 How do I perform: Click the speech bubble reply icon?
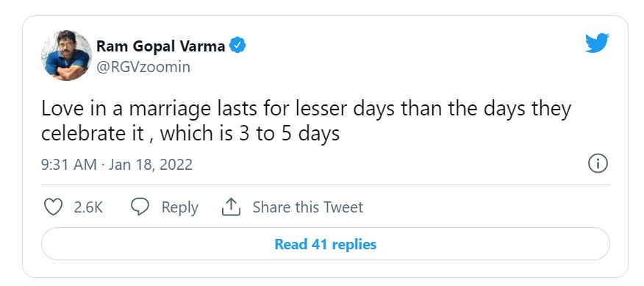click(140, 207)
